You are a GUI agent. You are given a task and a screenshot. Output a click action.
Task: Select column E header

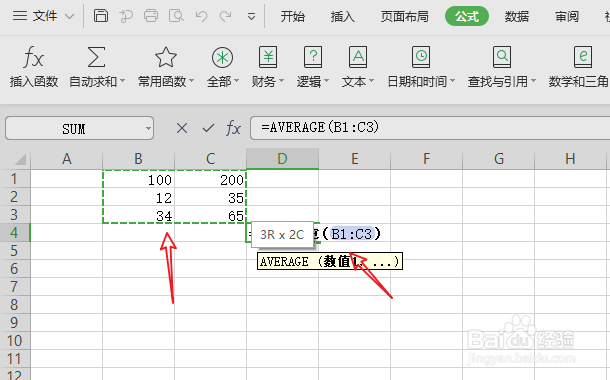[354, 159]
